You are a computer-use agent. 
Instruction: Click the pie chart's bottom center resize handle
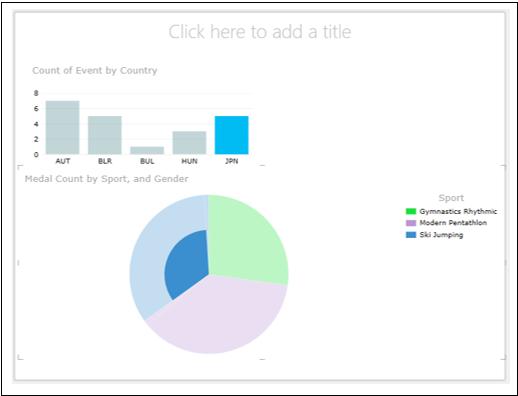click(262, 359)
